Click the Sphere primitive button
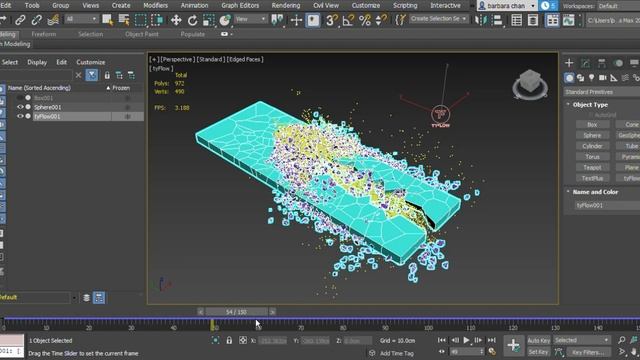This screenshot has width=640, height=360. click(592, 135)
